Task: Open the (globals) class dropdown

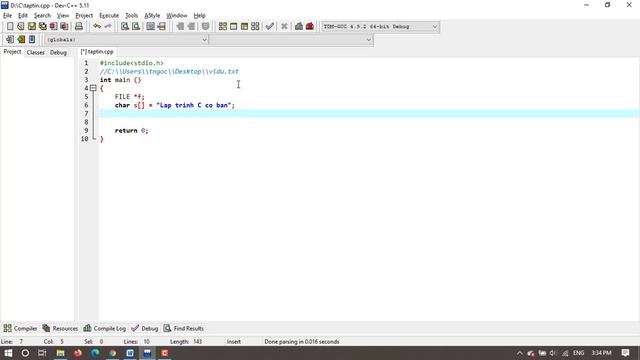Action: tap(126, 40)
